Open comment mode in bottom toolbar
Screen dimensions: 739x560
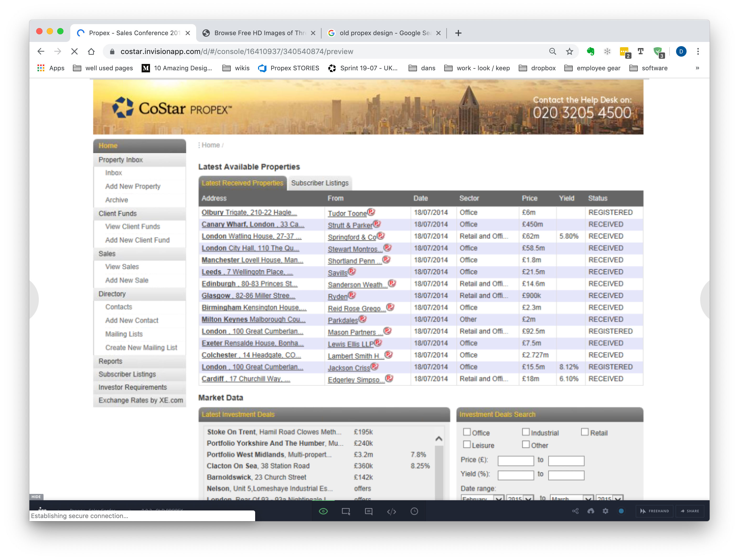click(x=368, y=511)
